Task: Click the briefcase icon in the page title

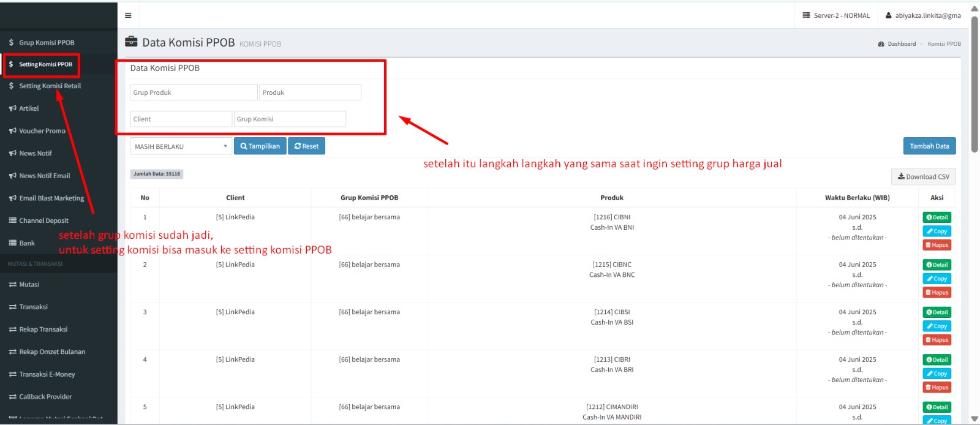Action: [131, 42]
